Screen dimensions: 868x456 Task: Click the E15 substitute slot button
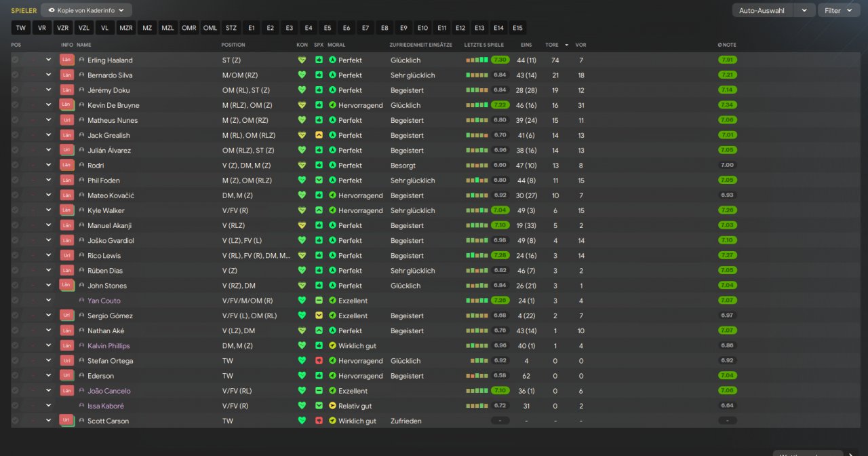point(518,28)
